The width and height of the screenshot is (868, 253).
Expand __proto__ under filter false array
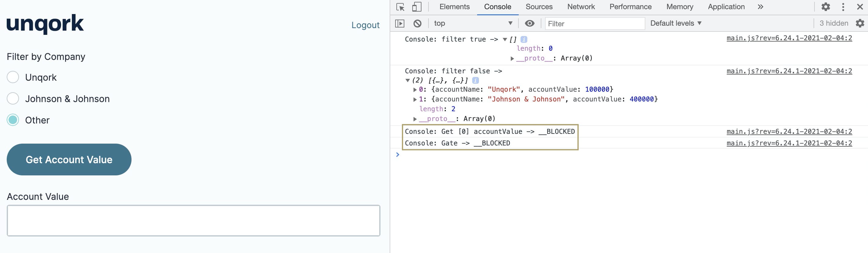pos(415,119)
